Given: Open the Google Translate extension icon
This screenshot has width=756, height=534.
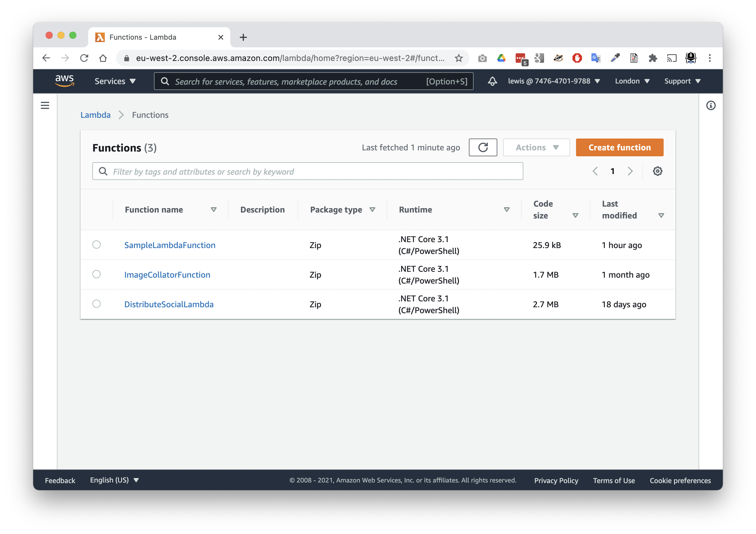Looking at the screenshot, I should 596,58.
